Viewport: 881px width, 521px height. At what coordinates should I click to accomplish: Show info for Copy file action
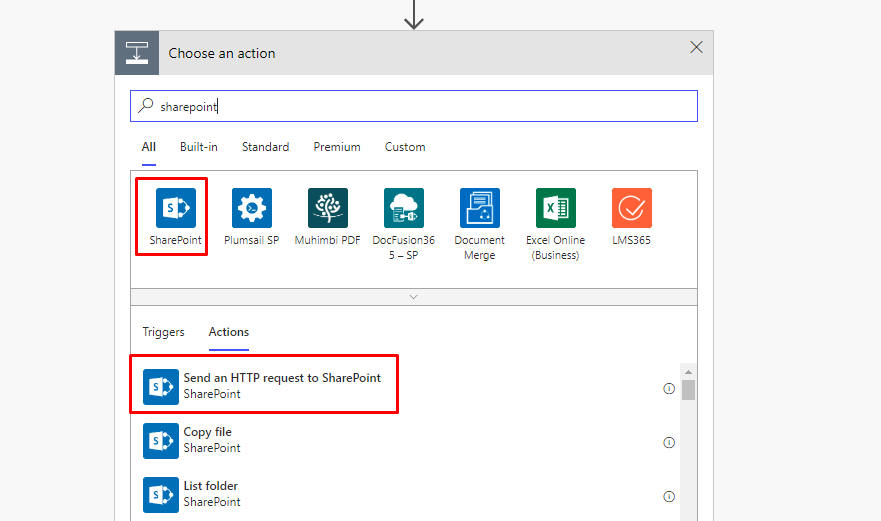pos(669,442)
